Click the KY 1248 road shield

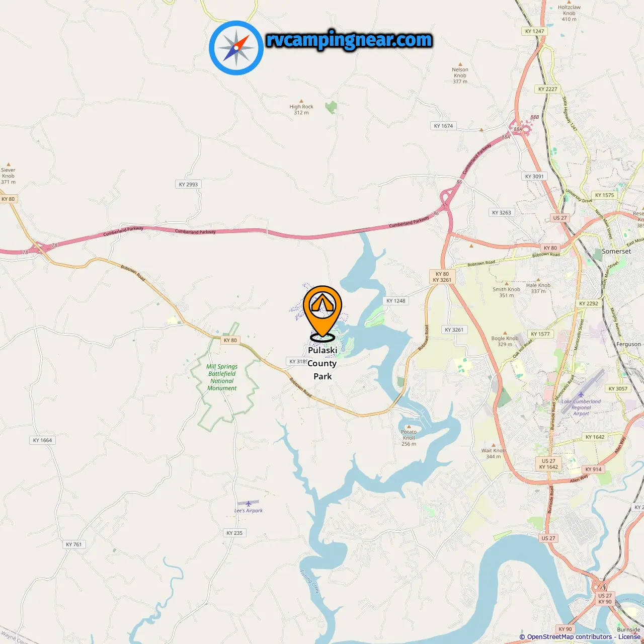point(396,301)
